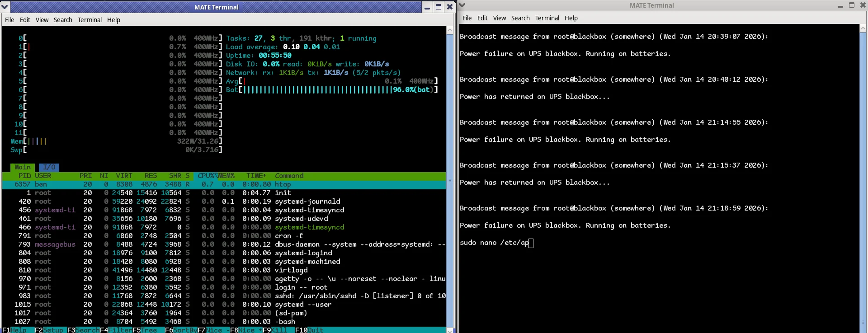Screen dimensions: 868x333
Task: Open the right terminal's window menu chevron
Action: click(x=462, y=5)
